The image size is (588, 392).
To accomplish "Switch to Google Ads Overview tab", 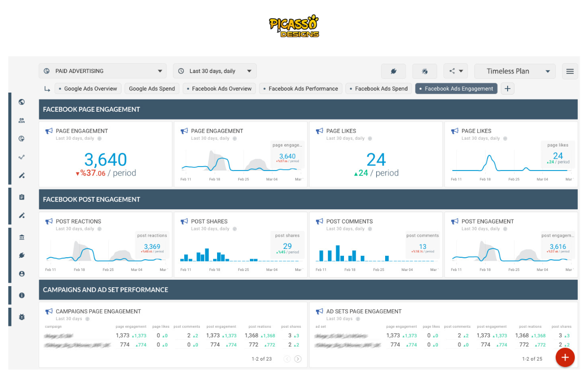I will 87,89.
